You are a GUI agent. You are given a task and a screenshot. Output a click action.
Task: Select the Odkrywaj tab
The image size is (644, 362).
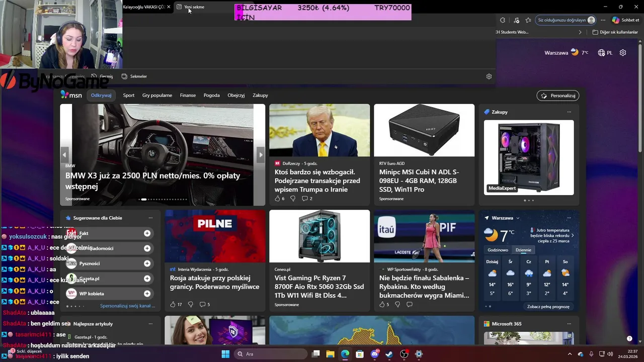101,95
